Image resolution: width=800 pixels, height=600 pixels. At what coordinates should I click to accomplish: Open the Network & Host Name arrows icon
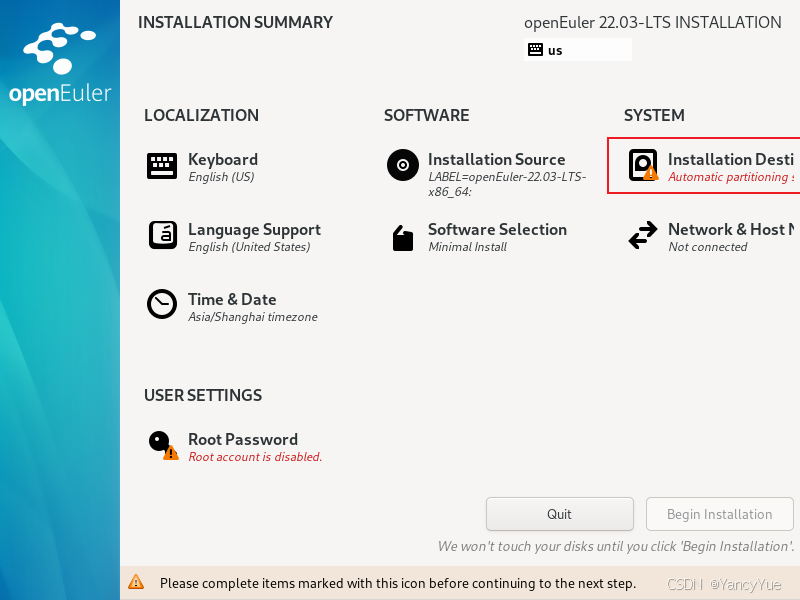tap(643, 237)
